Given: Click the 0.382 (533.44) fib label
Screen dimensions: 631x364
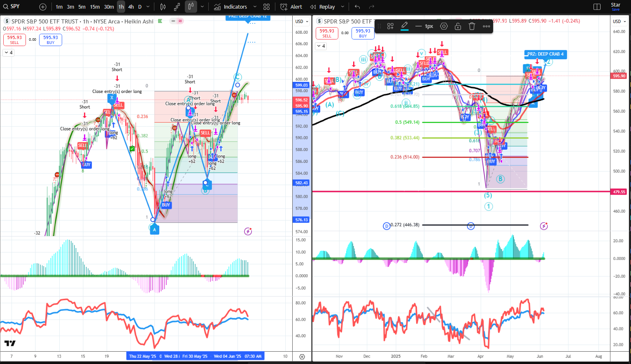Looking at the screenshot, I should click(x=405, y=138).
